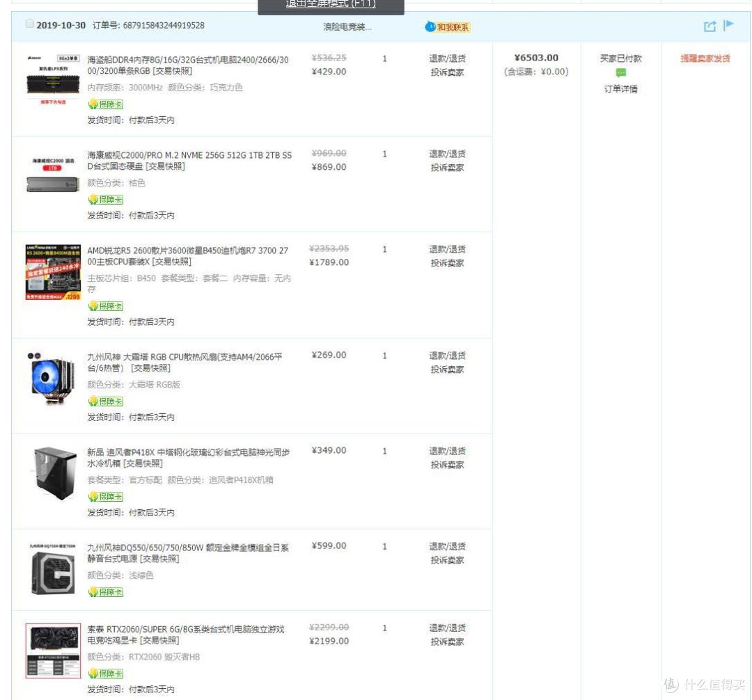
Task: Open the Zotac RTX2060 graphics card thumbnail
Action: coord(53,651)
